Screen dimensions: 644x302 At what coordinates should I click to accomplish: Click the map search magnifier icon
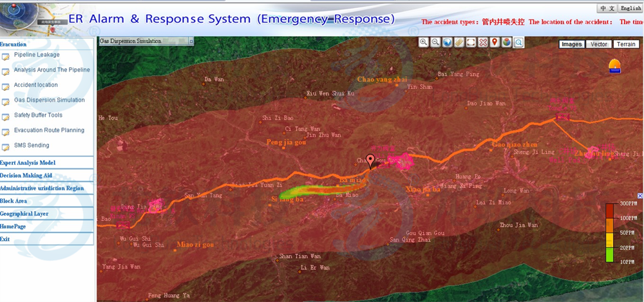click(518, 42)
